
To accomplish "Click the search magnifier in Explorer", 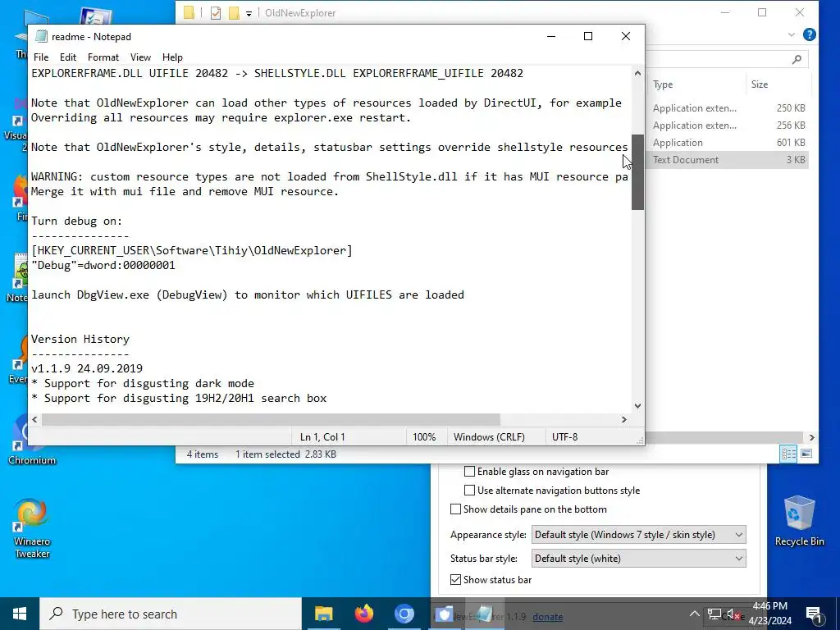I will coord(797,59).
